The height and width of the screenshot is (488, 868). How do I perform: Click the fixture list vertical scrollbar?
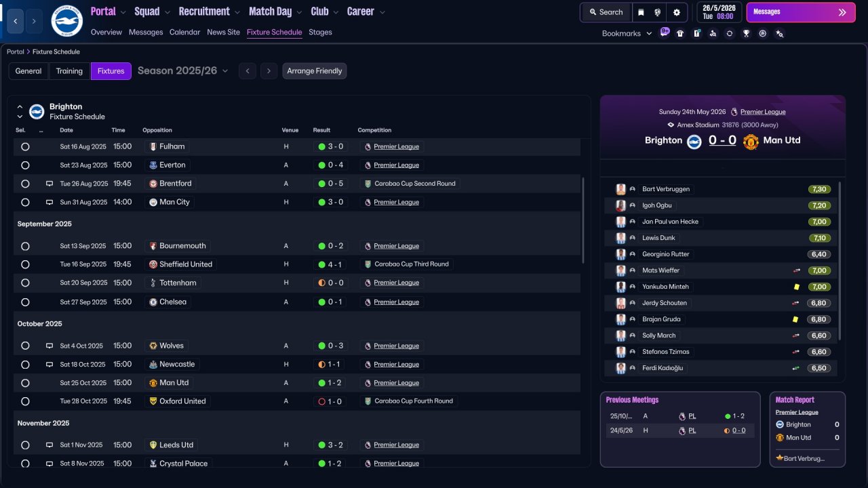(583, 220)
